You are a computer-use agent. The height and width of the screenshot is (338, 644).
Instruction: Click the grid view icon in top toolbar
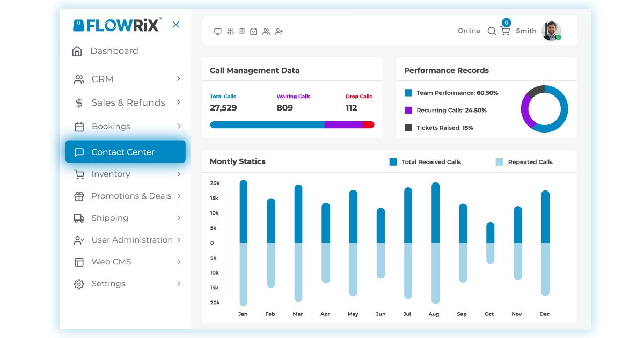point(242,31)
